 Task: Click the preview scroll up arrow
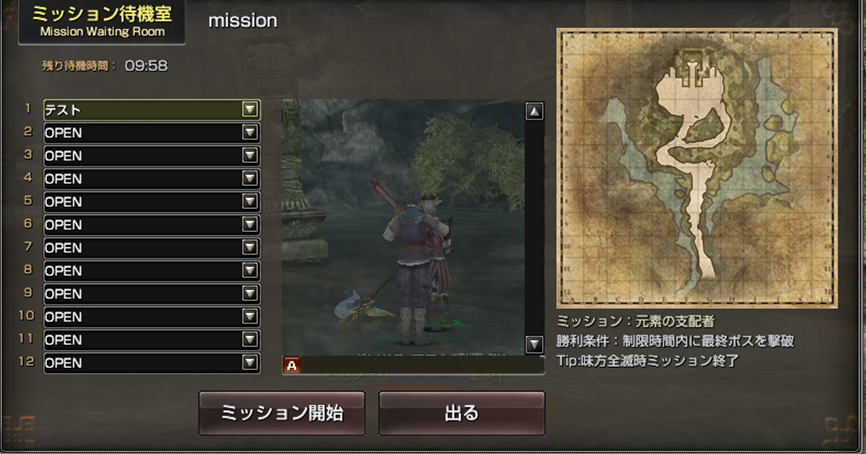point(534,112)
